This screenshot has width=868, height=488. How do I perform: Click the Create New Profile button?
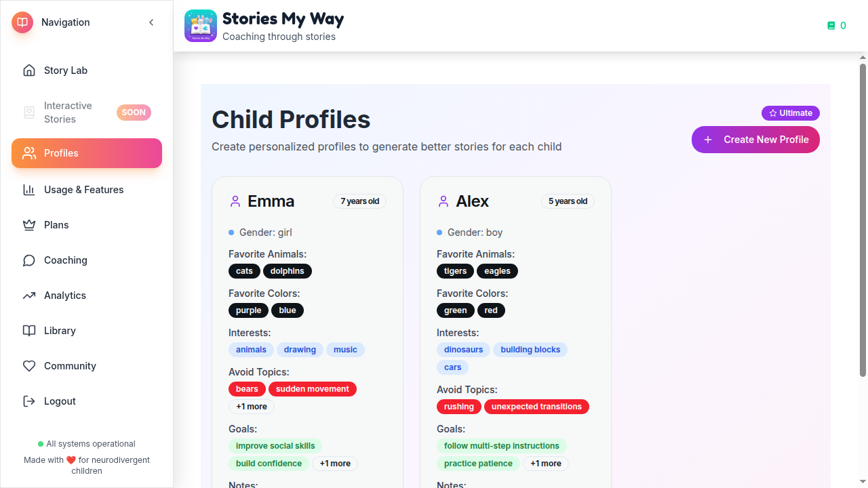[755, 139]
